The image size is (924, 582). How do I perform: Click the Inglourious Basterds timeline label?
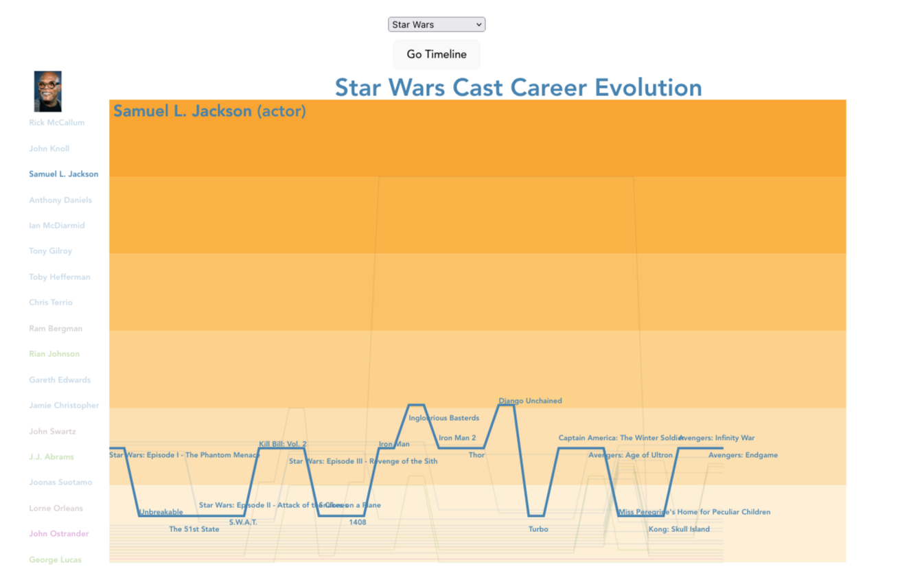coord(444,418)
